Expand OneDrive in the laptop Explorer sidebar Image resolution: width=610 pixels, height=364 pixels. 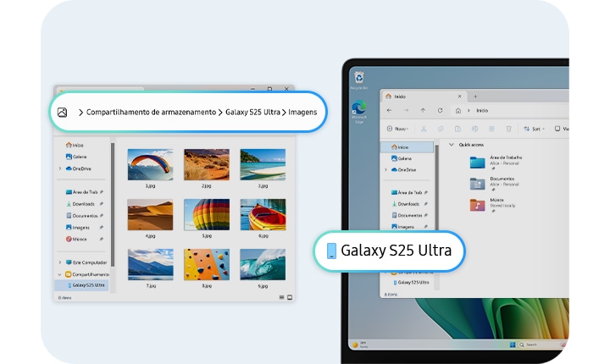pos(385,170)
